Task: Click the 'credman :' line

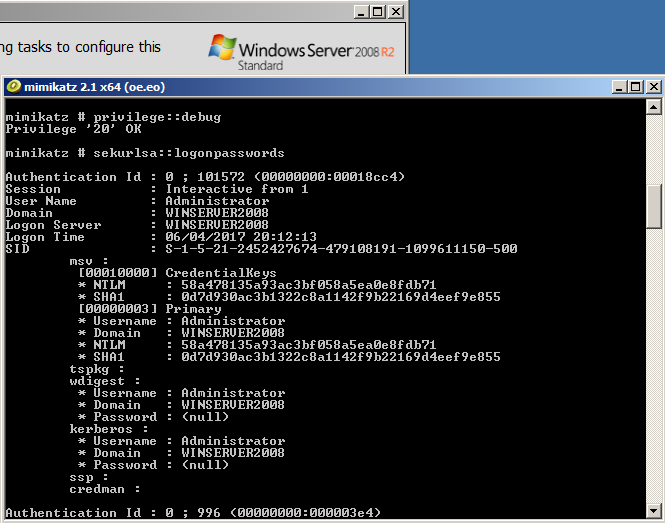Action: pyautogui.click(x=105, y=489)
